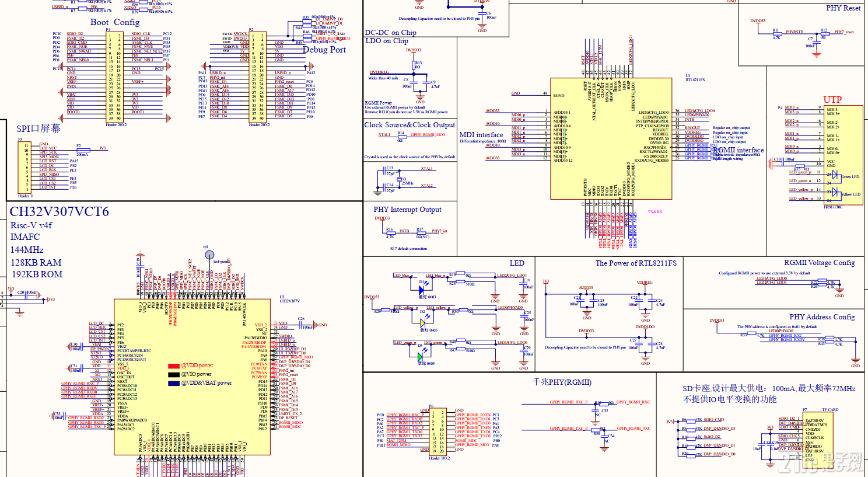Viewport: 868px width, 477px height.
Task: Select the P2 Header 20X2 debug connector
Action: click(x=259, y=77)
